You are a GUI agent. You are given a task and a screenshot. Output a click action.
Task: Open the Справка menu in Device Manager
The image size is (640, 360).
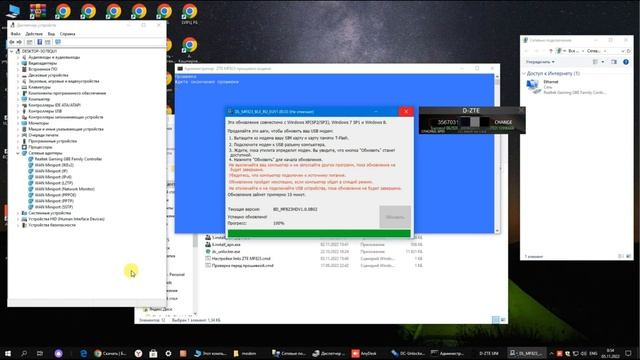coord(67,34)
